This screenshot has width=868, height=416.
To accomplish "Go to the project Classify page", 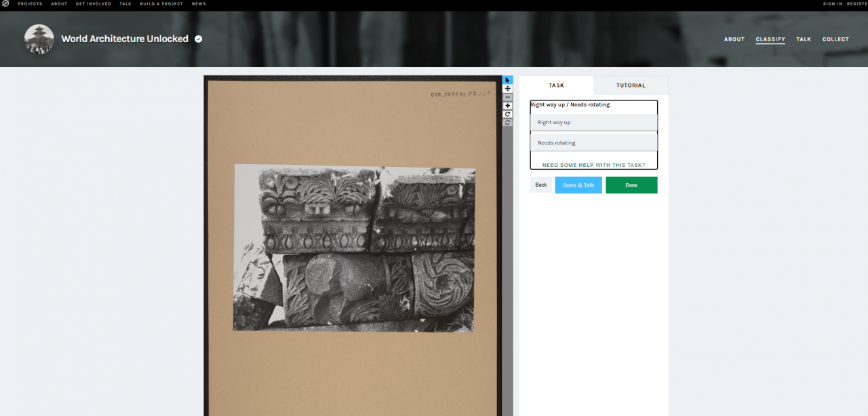I will (770, 39).
